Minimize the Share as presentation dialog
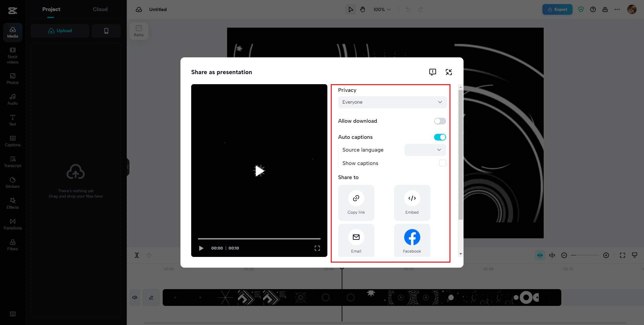The image size is (644, 325). tap(449, 72)
